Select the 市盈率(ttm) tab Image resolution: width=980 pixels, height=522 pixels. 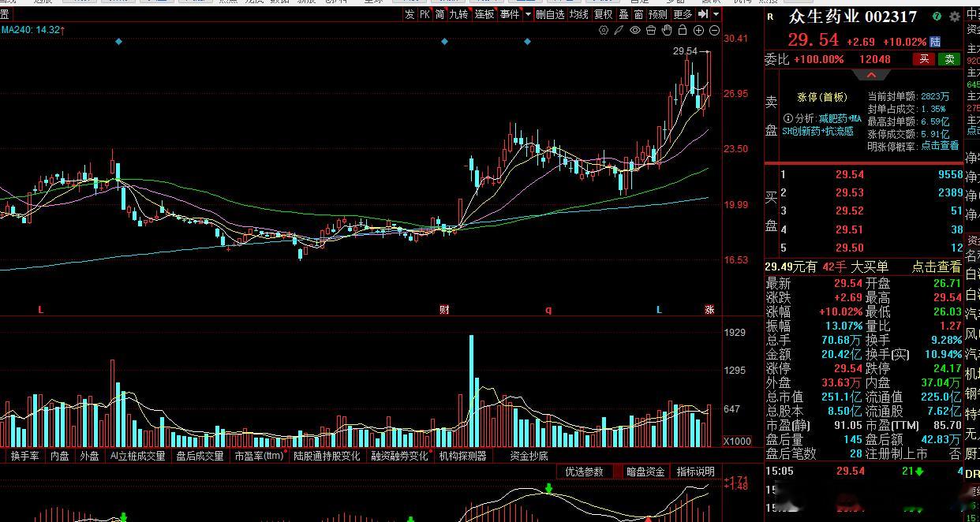tap(259, 456)
